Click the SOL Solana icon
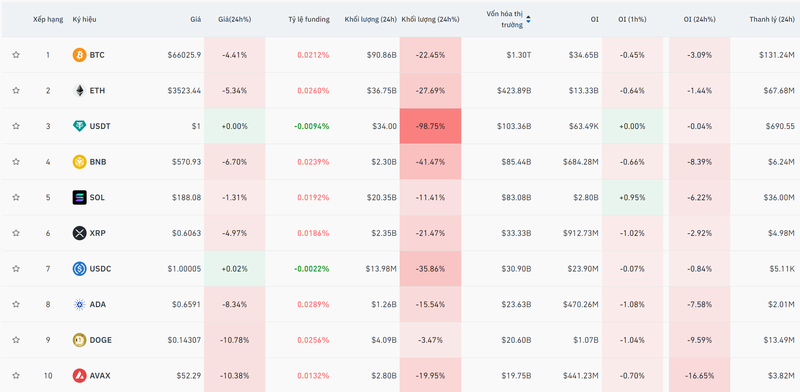The height and width of the screenshot is (392, 800). [79, 197]
